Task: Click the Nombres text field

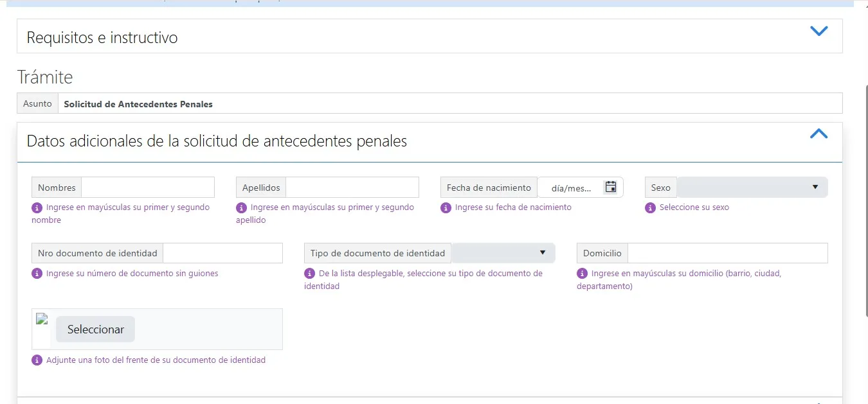Action: [148, 188]
